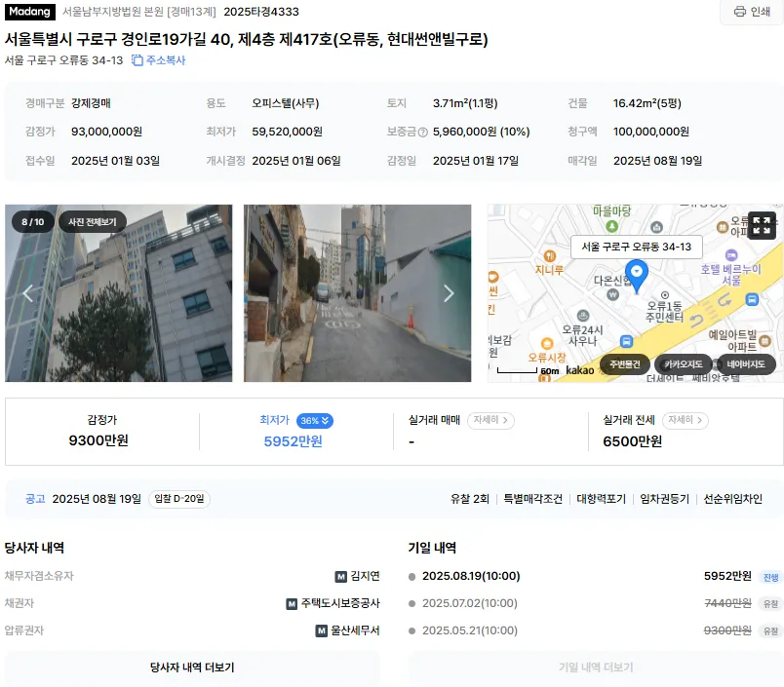
Task: Click M icon beside 주택도시보증공사
Action: pyautogui.click(x=292, y=604)
